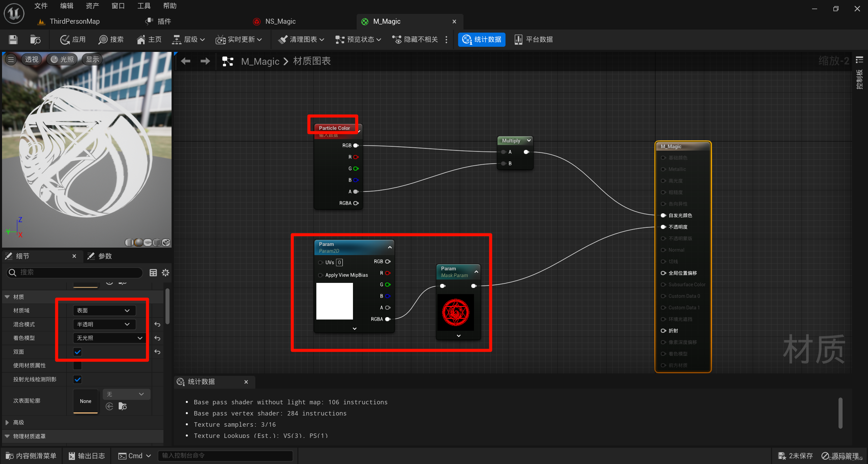Click the forward navigation arrow in graph
The height and width of the screenshot is (464, 868).
[205, 61]
